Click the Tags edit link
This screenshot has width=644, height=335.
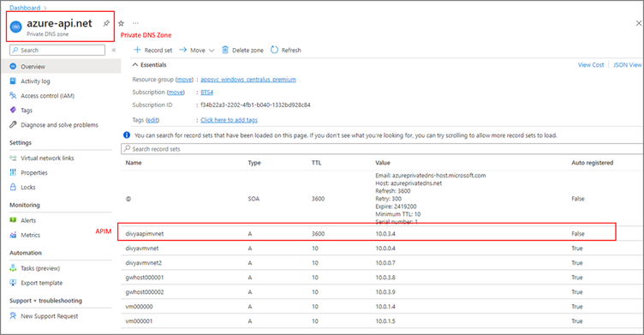pos(152,120)
